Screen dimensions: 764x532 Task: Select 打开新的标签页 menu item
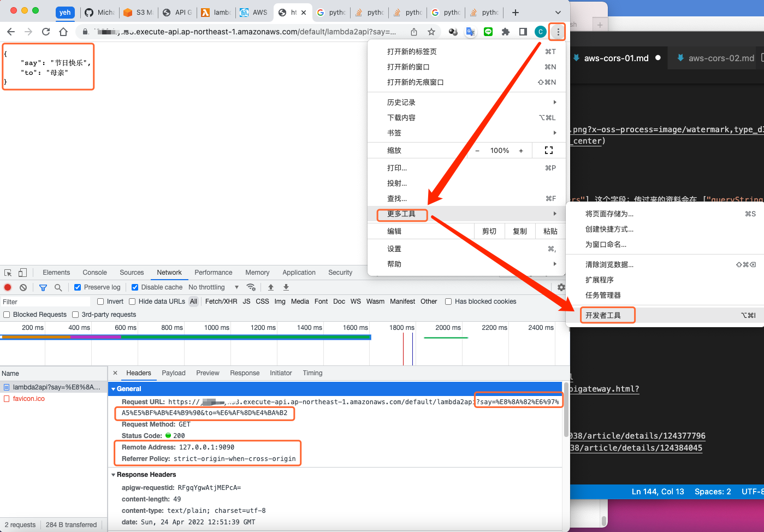point(466,51)
